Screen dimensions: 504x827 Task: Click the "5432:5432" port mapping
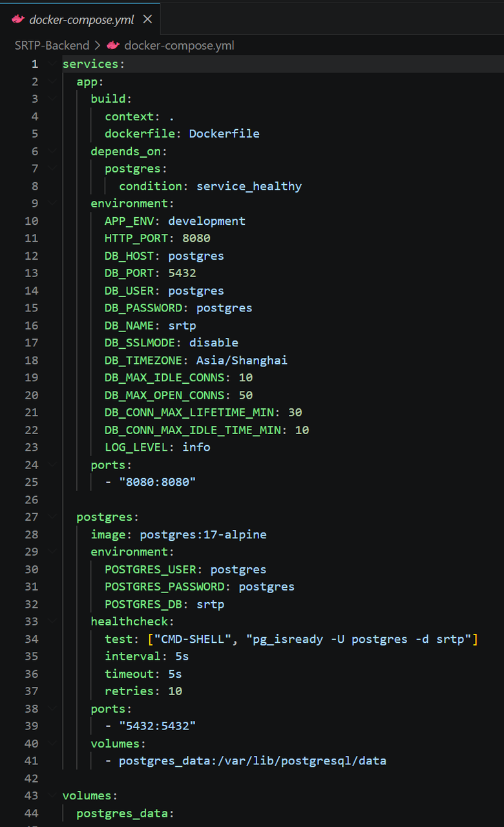(158, 727)
